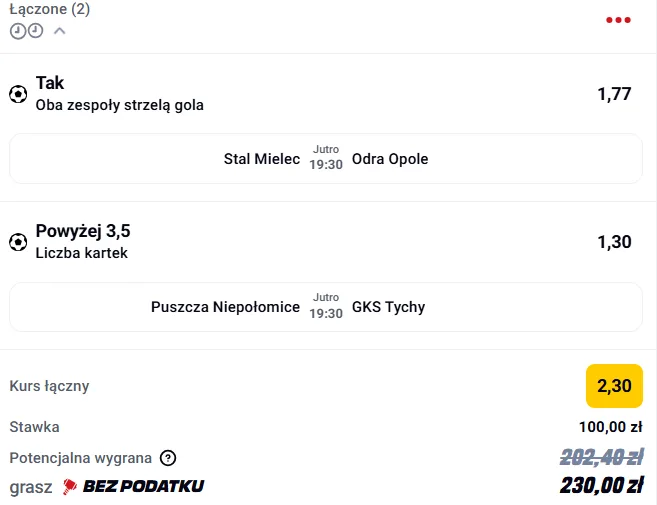The height and width of the screenshot is (505, 657).
Task: Select the 1,77 odds value
Action: tap(614, 94)
